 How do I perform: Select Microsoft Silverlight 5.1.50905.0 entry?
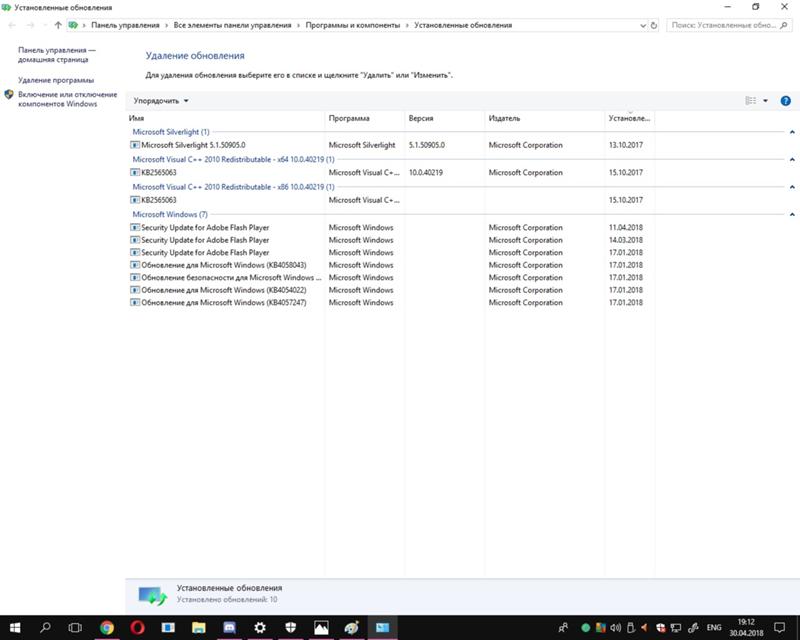click(391, 145)
